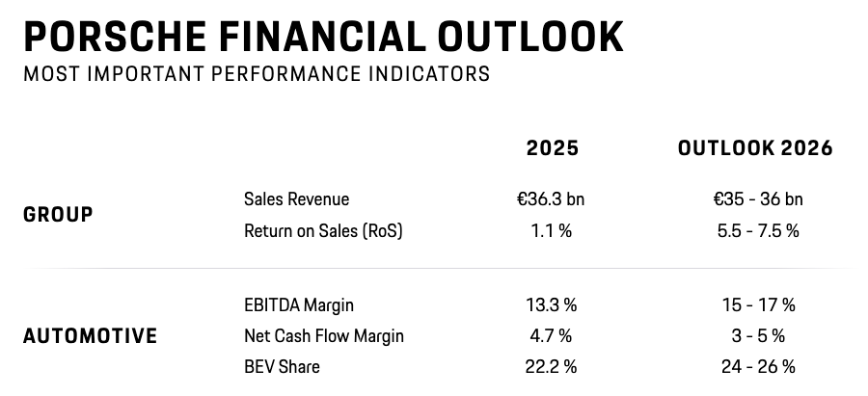Viewport: 868px width, 396px height.
Task: Click the 22.2 % BEV share value
Action: [x=551, y=366]
